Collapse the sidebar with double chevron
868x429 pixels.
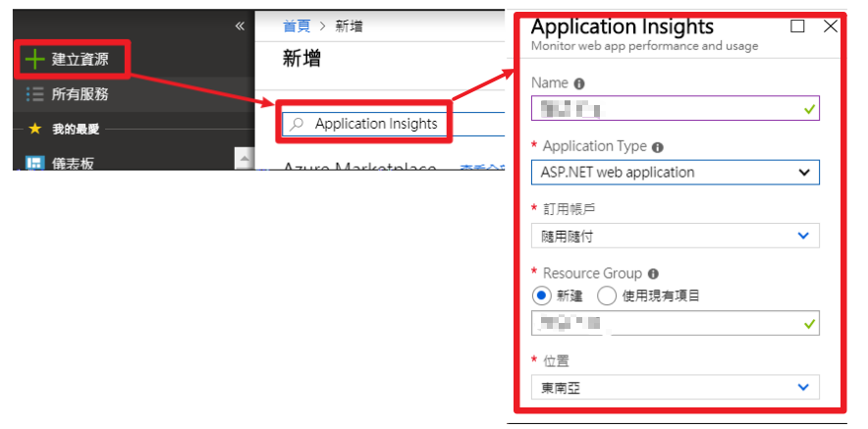click(240, 27)
